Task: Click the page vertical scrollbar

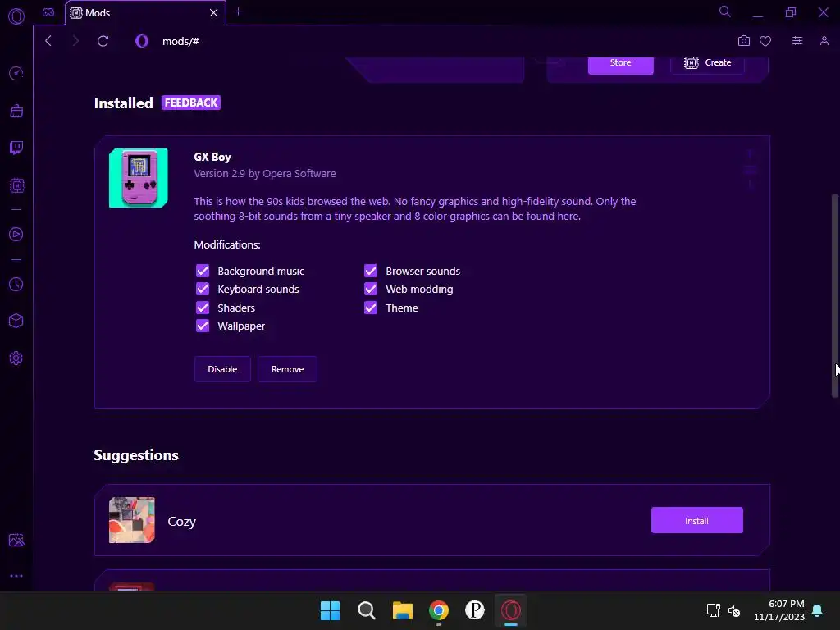Action: 834,295
